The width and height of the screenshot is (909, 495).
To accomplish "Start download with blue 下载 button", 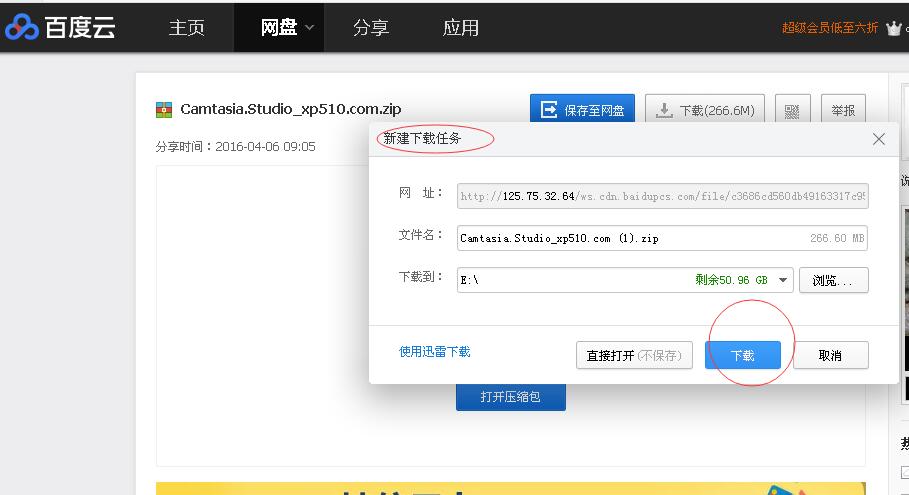I will click(743, 355).
